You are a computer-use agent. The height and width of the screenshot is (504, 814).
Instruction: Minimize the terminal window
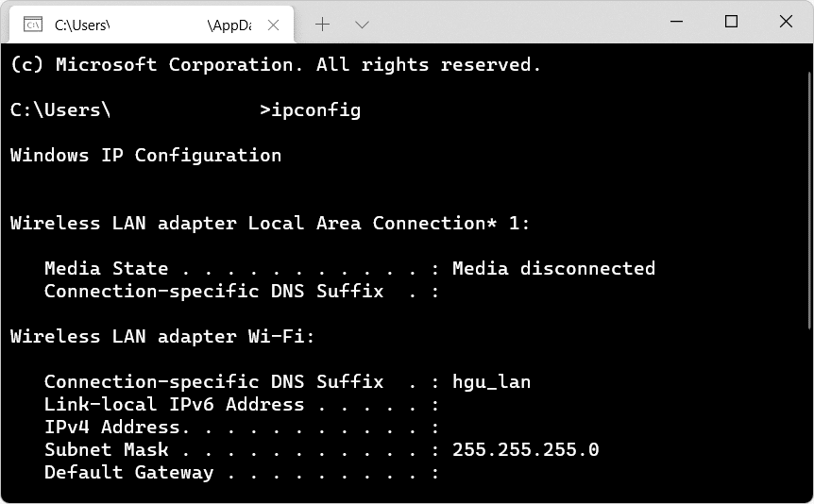point(677,23)
